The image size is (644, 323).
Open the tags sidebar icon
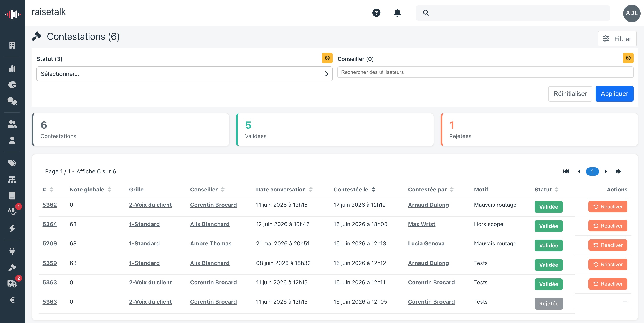[x=12, y=163]
